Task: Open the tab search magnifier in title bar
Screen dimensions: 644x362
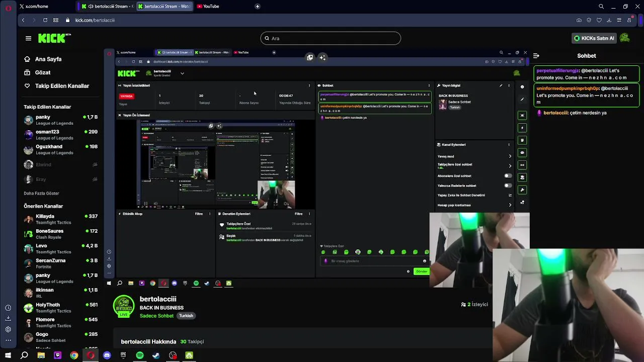Action: [x=601, y=7]
